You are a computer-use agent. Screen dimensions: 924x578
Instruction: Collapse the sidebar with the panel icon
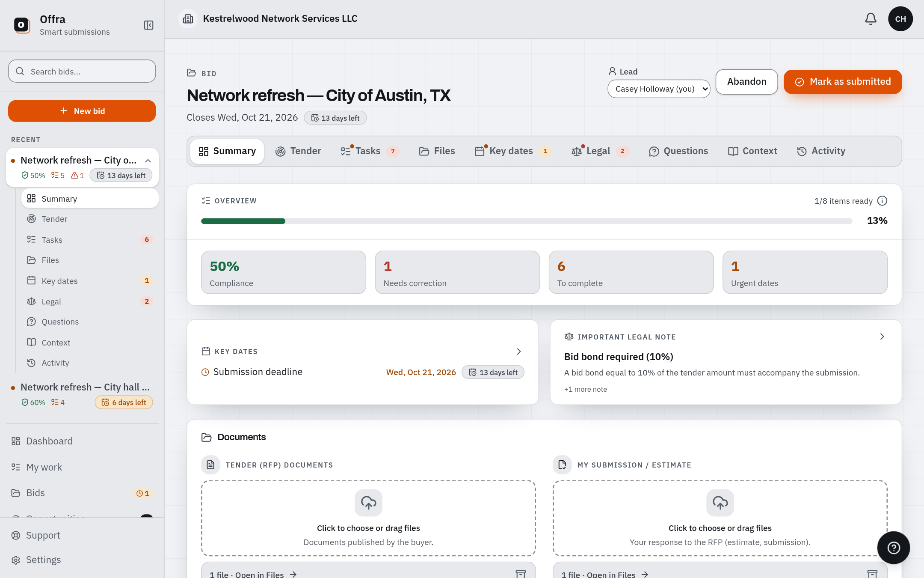[148, 25]
